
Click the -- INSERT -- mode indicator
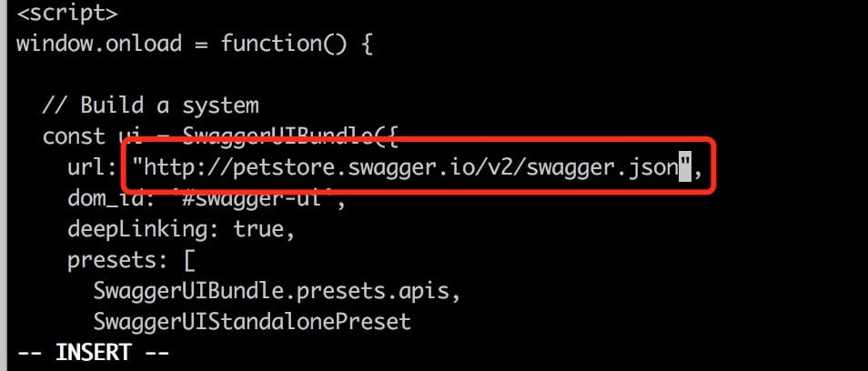pos(93,352)
